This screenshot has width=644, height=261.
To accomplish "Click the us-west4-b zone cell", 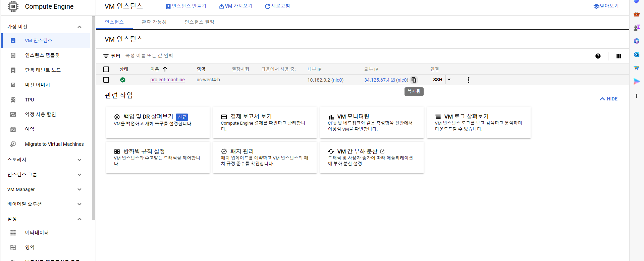I will 208,80.
